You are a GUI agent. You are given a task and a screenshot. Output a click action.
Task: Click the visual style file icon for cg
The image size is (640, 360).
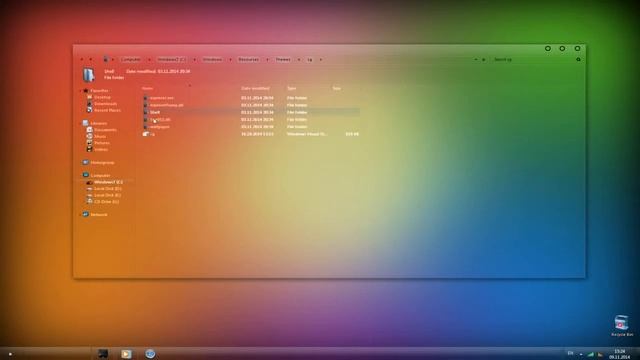tap(146, 134)
